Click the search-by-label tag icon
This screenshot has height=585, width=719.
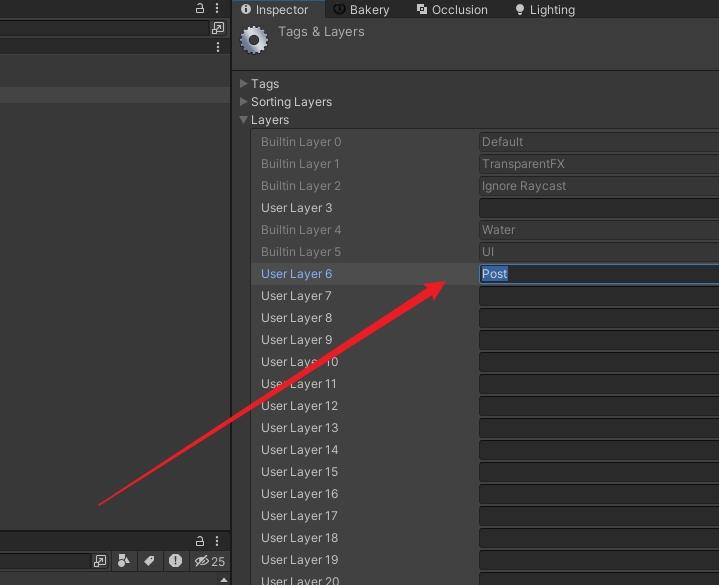pos(149,561)
